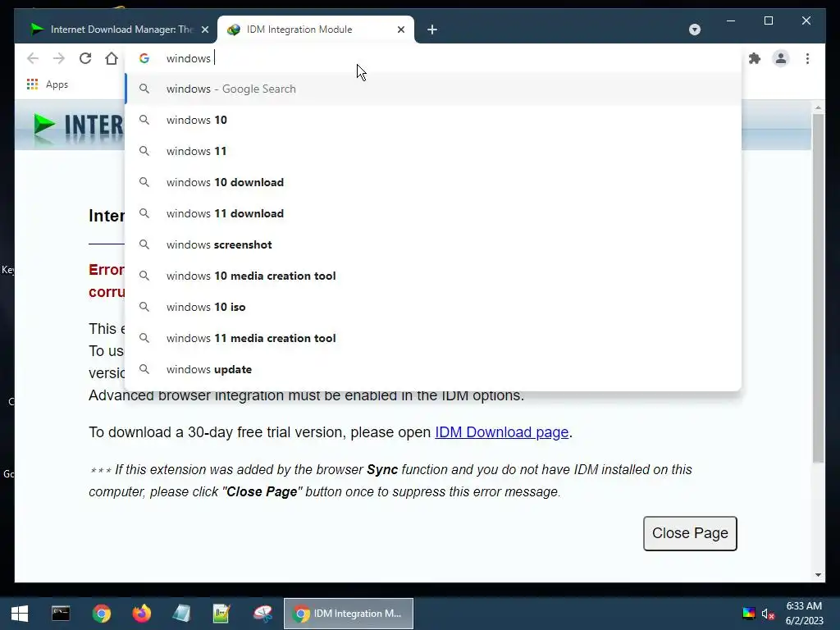
Task: Close the Internet Download Manager tab
Action: 204,30
